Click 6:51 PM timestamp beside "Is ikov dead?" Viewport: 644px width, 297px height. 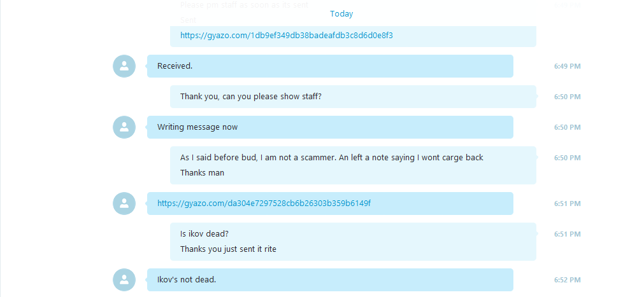tap(567, 234)
